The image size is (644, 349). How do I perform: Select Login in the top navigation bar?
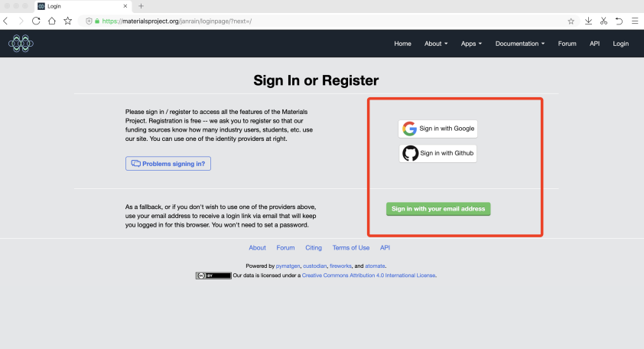[620, 44]
